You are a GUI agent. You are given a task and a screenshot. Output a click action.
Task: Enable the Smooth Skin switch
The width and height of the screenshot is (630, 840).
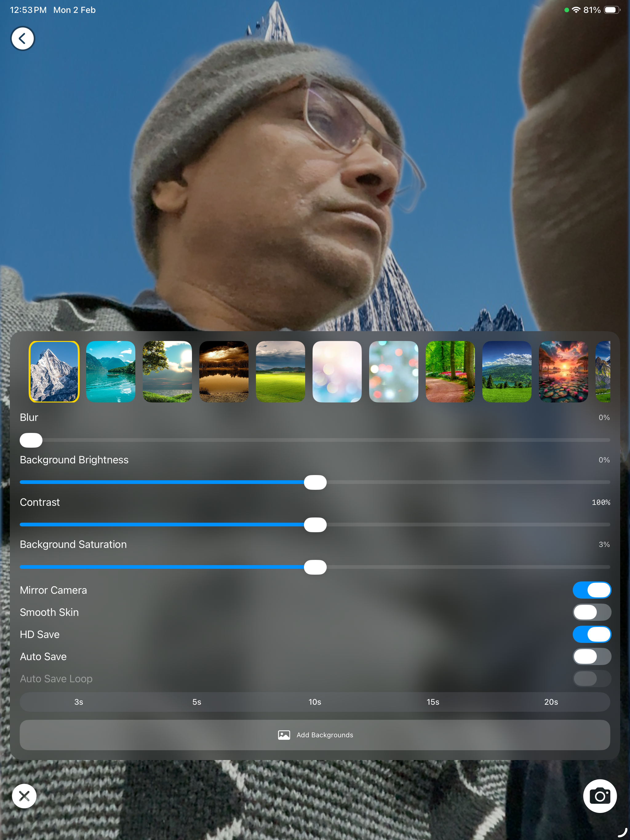[x=592, y=612]
